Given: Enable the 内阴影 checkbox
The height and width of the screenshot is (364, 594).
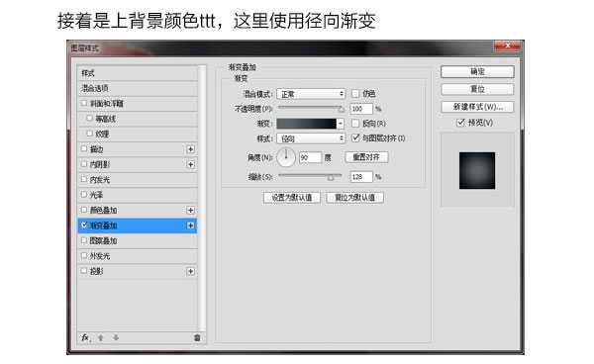Looking at the screenshot, I should click(x=84, y=164).
